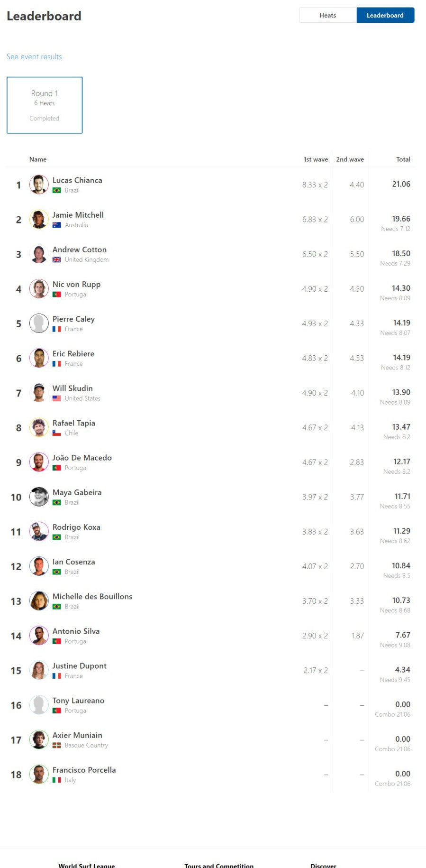The image size is (426, 868).
Task: Open Maya Gabeira's name link
Action: (x=77, y=492)
